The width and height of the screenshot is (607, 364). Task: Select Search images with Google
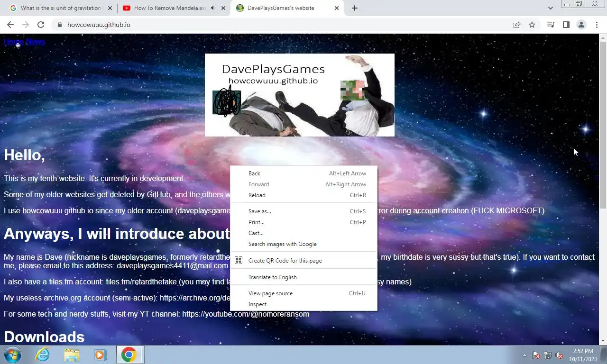coord(303,244)
